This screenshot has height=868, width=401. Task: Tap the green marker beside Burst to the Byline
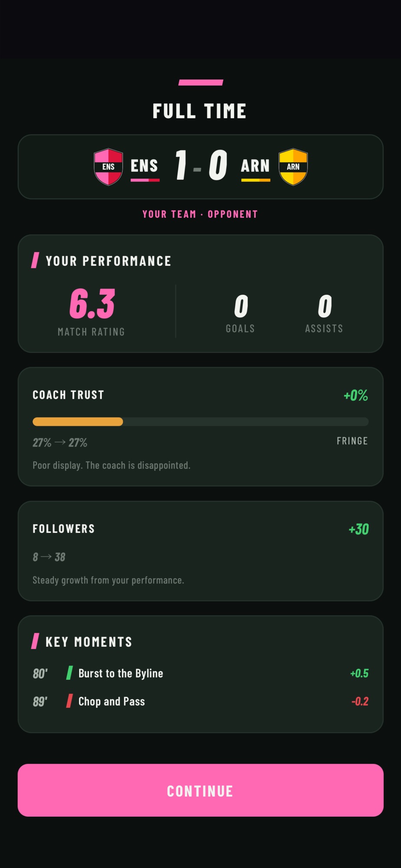[69, 673]
